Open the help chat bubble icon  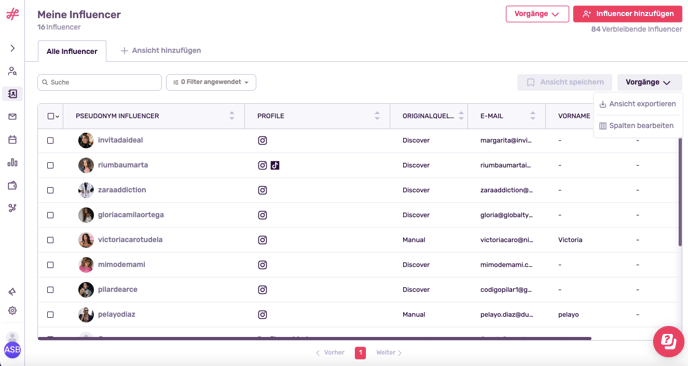(x=668, y=341)
